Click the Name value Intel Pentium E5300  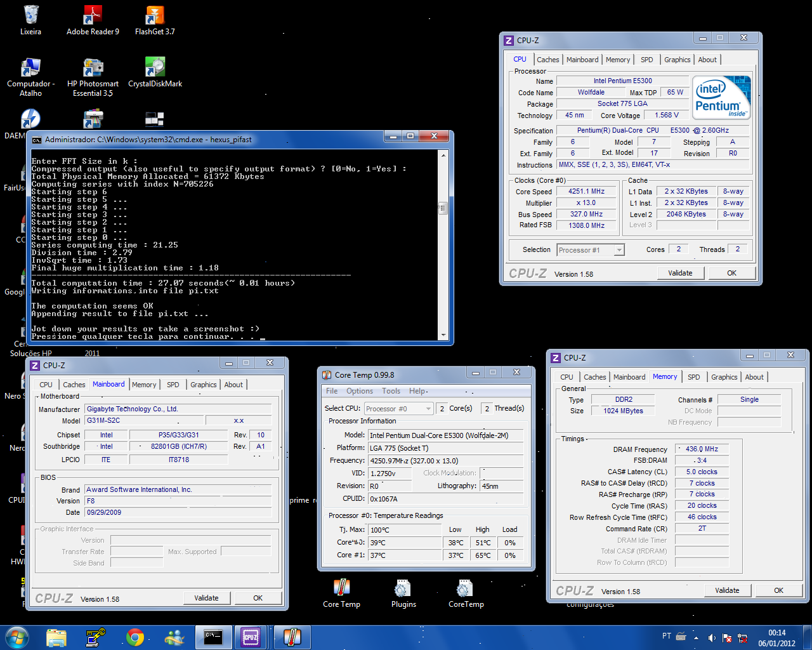click(622, 81)
